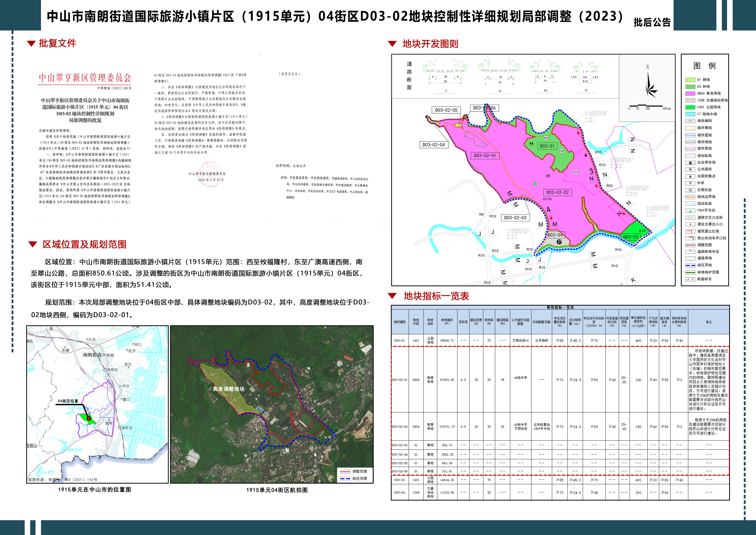Click the D03-02-04 callout label on map

[x=434, y=145]
